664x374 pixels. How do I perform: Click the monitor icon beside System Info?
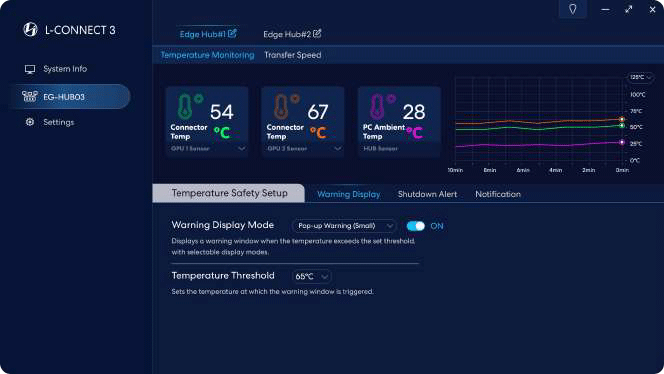point(30,69)
